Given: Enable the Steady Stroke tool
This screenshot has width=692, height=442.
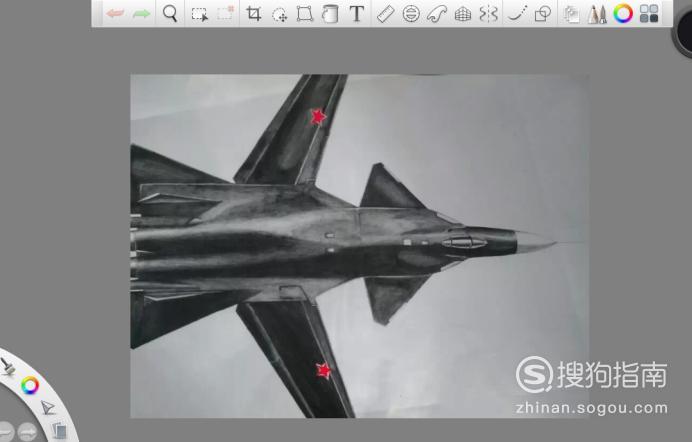Looking at the screenshot, I should pos(517,14).
